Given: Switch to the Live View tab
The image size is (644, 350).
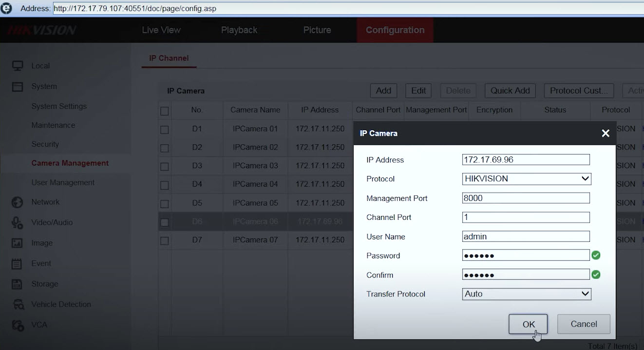Looking at the screenshot, I should pyautogui.click(x=161, y=30).
